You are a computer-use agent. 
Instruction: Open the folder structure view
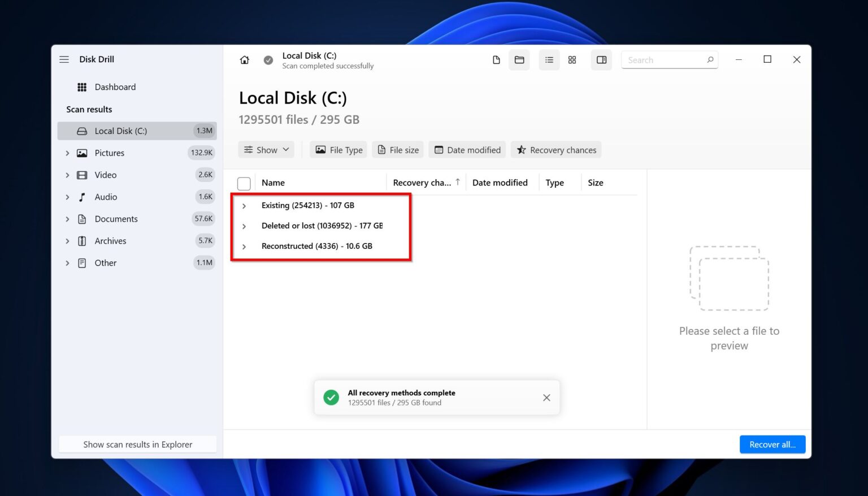[519, 59]
